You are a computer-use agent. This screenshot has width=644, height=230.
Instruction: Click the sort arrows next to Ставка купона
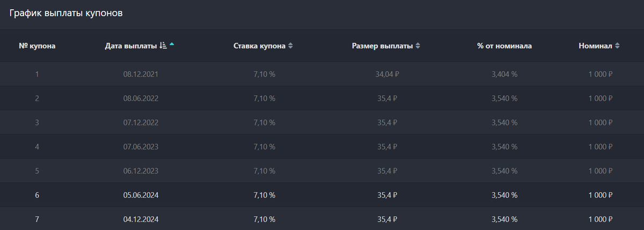pyautogui.click(x=290, y=46)
